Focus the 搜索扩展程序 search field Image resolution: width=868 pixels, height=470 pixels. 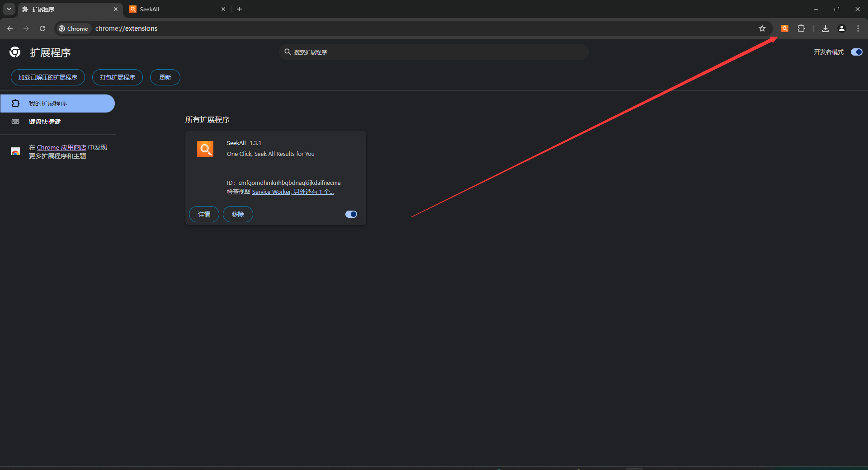434,52
